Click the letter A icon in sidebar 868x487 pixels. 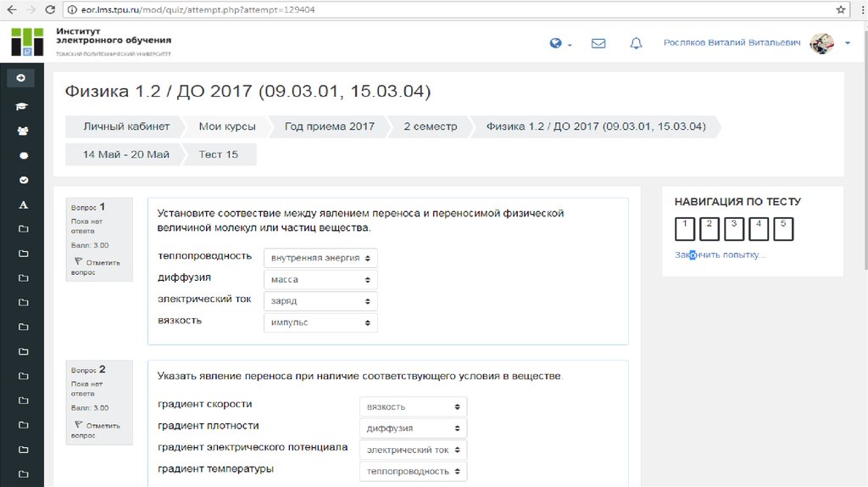[23, 205]
